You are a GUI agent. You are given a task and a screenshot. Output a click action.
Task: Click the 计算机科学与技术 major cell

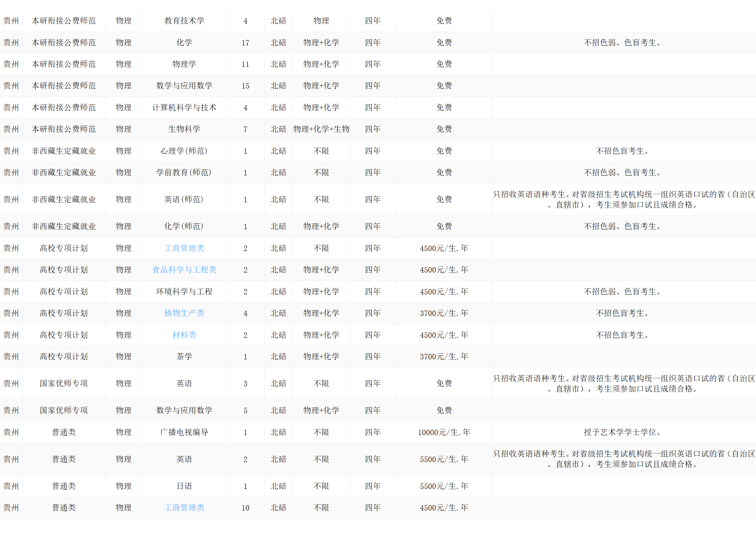point(184,108)
